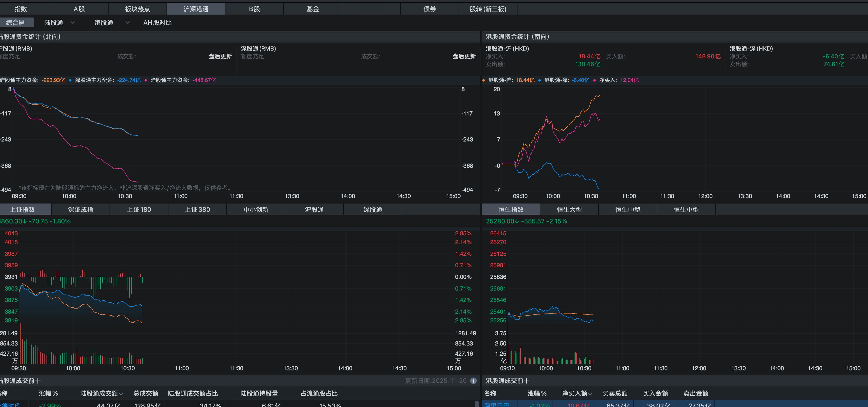Select the 综合屏 view button
The width and height of the screenshot is (868, 407).
coord(16,23)
